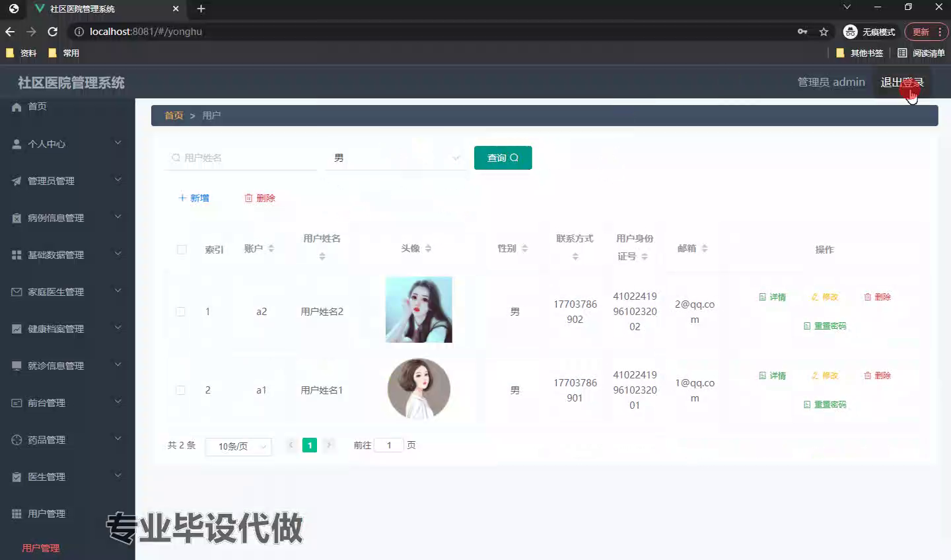Sort table by 联系方式 column
The width and height of the screenshot is (951, 560).
click(x=575, y=257)
